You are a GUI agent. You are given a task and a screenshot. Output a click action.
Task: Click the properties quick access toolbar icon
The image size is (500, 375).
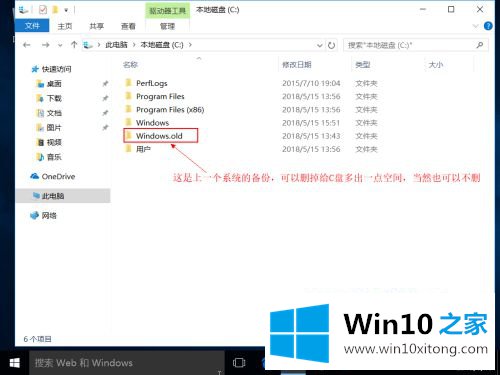tap(43, 10)
